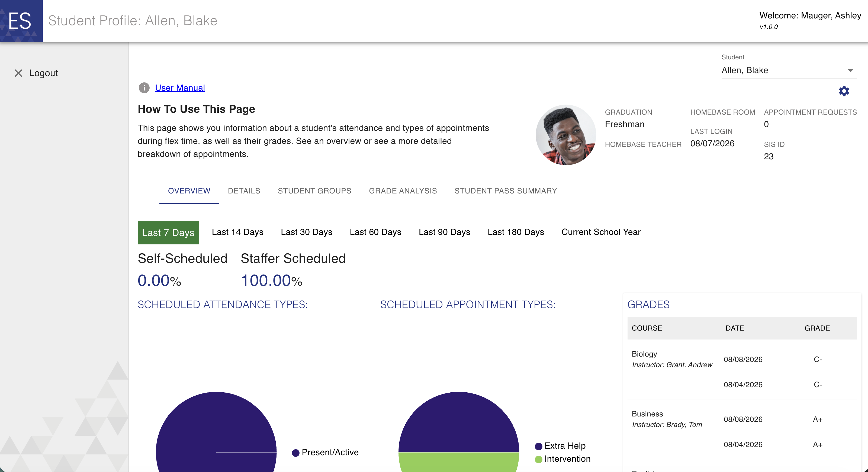Click the Present/Active legend dot

click(295, 453)
